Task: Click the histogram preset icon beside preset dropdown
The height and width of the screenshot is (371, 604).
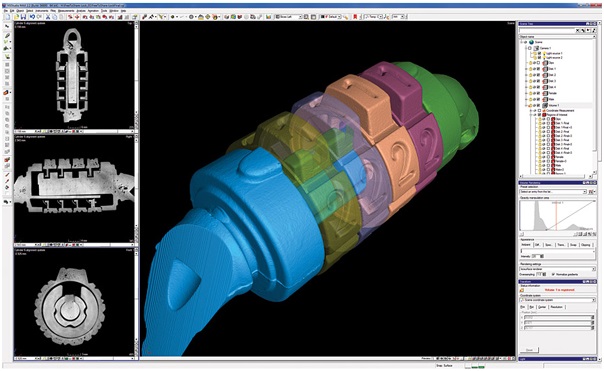Action: click(591, 192)
